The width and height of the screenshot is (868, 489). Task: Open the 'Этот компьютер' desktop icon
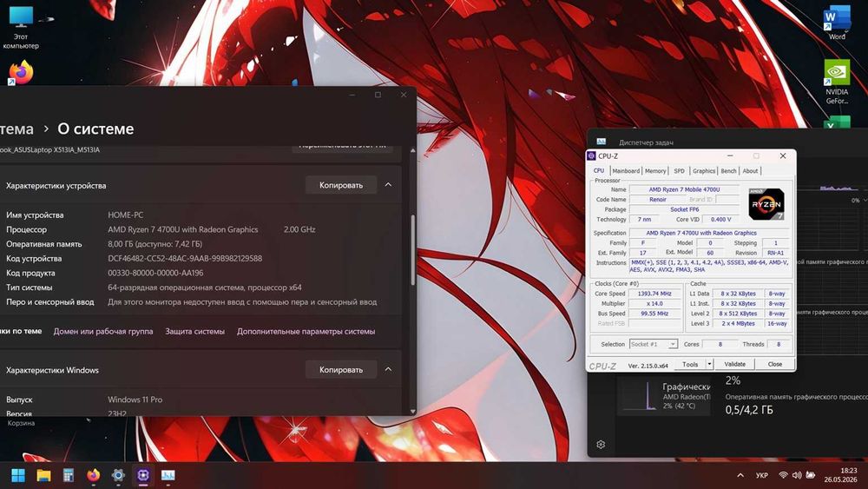(21, 28)
